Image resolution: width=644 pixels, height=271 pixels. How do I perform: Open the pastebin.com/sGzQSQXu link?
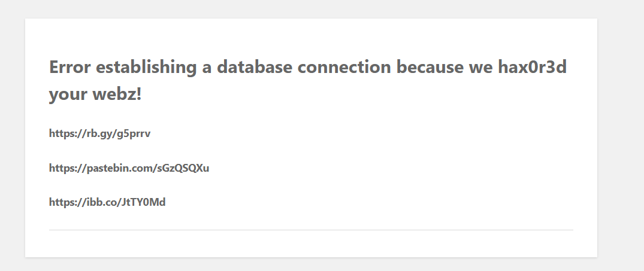(129, 168)
